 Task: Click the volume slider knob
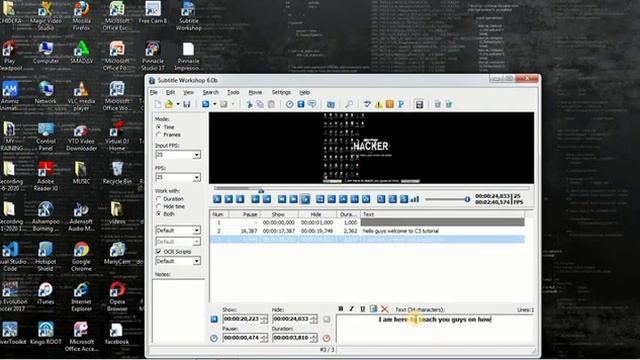467,199
